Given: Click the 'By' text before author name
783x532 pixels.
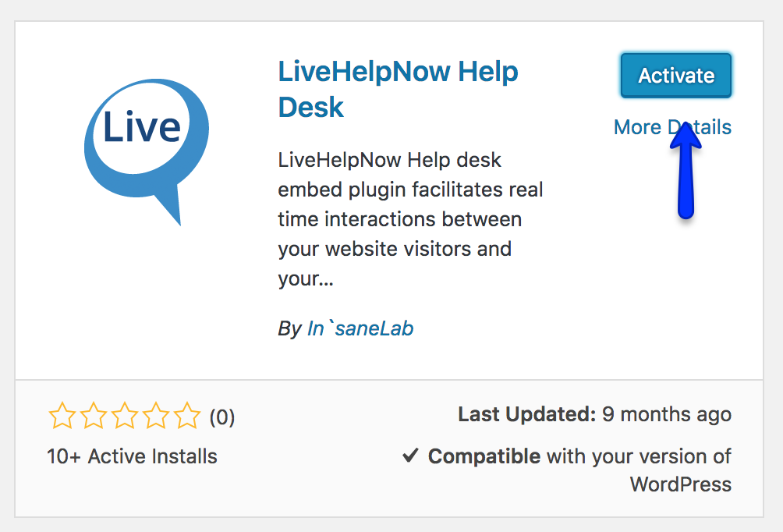Looking at the screenshot, I should (x=289, y=329).
